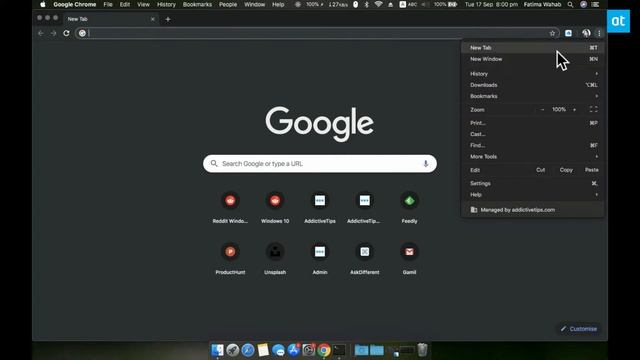This screenshot has height=360, width=640.
Task: Open battery status dropdown in menu bar
Action: coord(445,4)
